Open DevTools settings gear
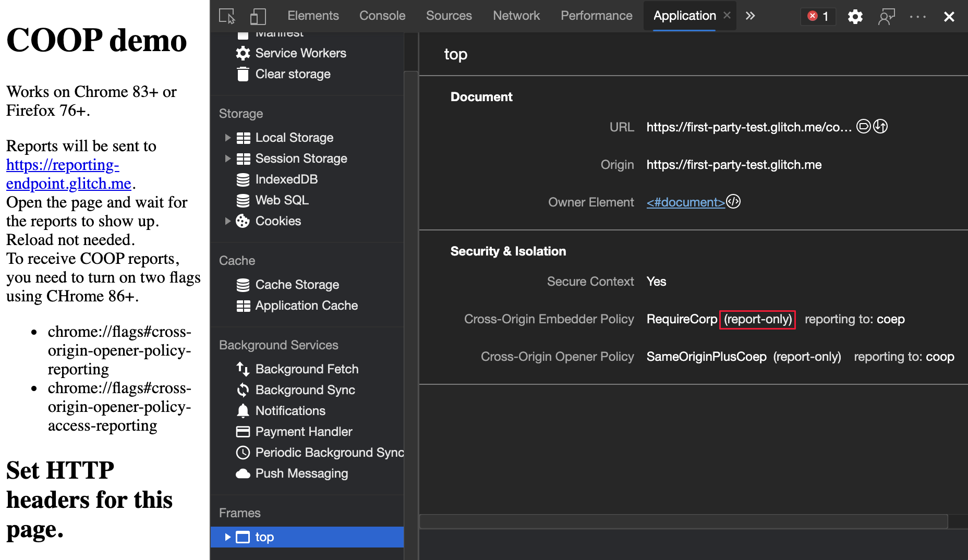This screenshot has width=968, height=560. click(x=855, y=17)
